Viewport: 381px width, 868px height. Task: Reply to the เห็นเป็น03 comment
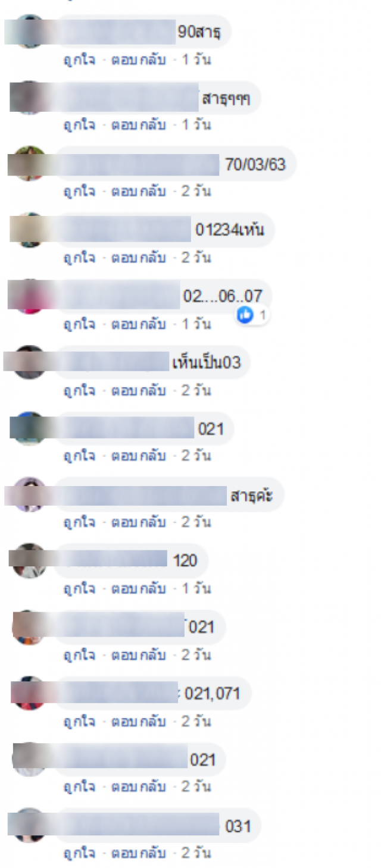tap(138, 390)
